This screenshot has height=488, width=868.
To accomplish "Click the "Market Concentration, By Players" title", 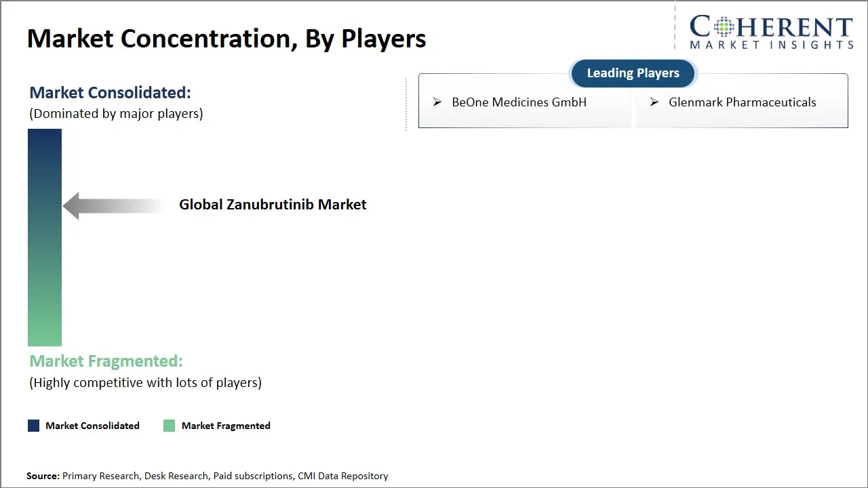I will tap(226, 39).
